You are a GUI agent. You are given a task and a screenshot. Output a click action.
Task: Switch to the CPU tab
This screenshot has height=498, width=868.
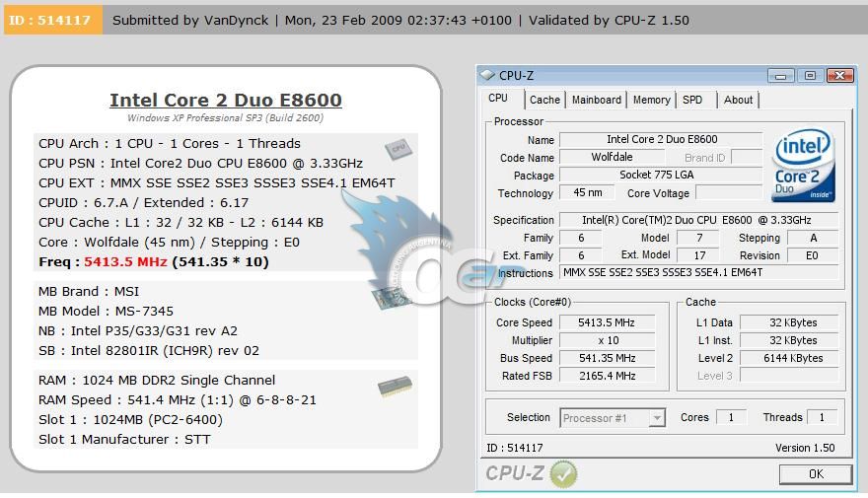coord(498,99)
